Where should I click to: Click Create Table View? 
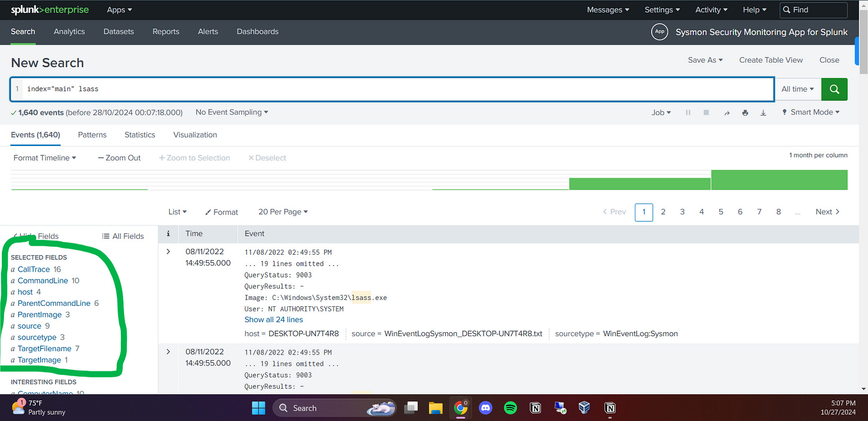tap(771, 60)
